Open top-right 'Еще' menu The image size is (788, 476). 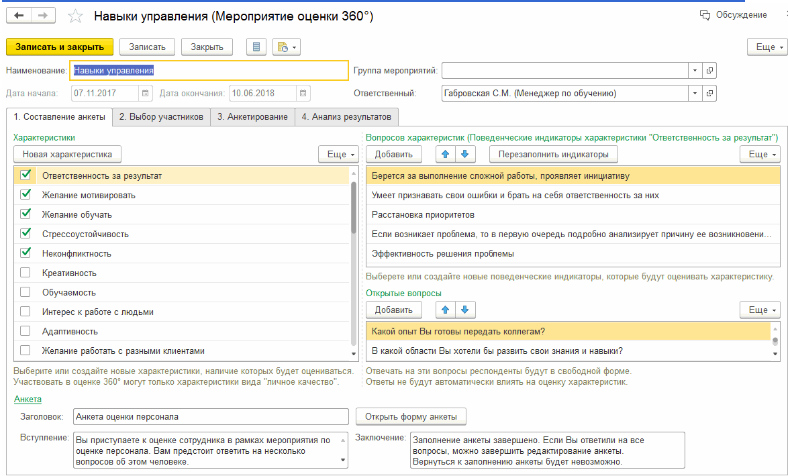[769, 47]
